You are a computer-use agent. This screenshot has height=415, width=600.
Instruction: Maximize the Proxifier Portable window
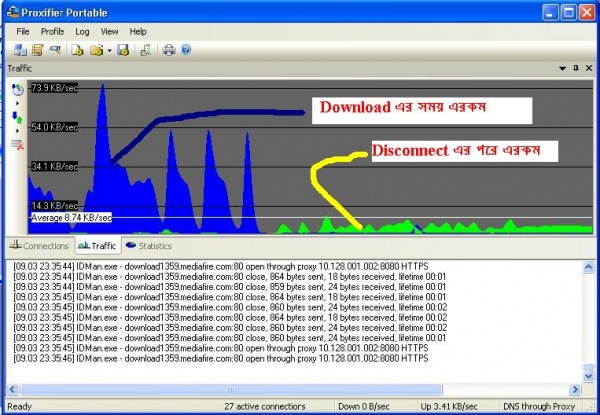pos(568,13)
